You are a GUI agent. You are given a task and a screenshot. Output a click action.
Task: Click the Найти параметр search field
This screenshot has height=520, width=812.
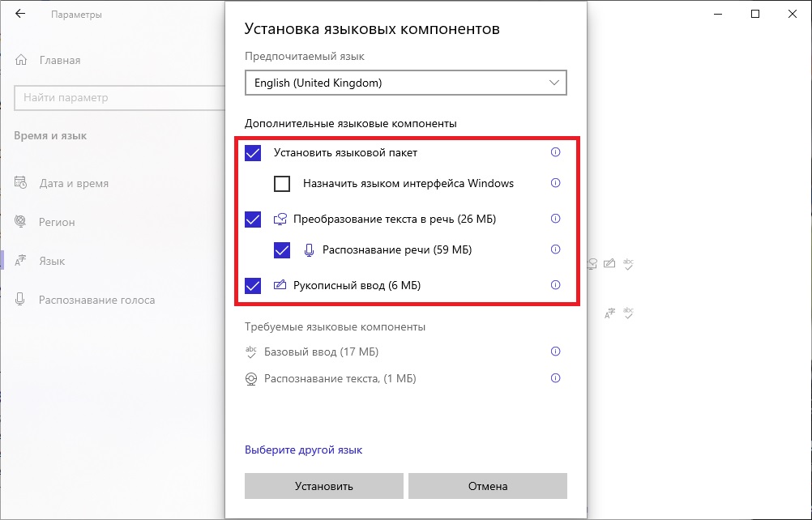(x=120, y=97)
